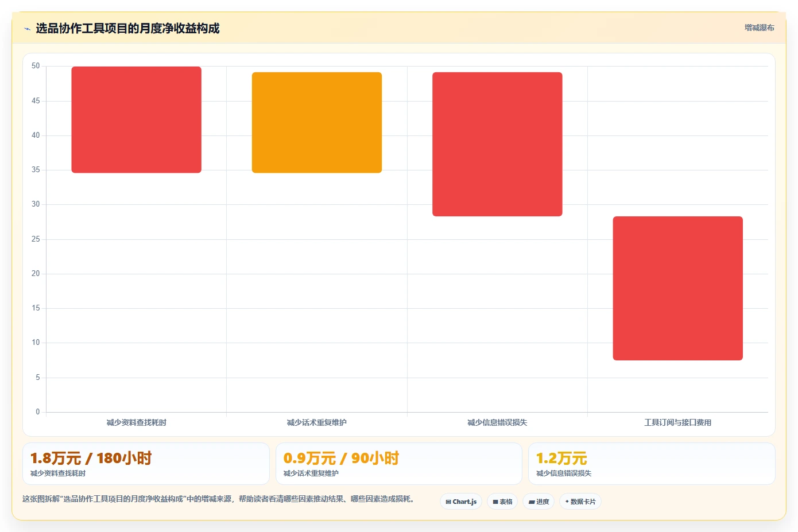Click the x-axis label 减少资料查找耗时

coord(136,422)
